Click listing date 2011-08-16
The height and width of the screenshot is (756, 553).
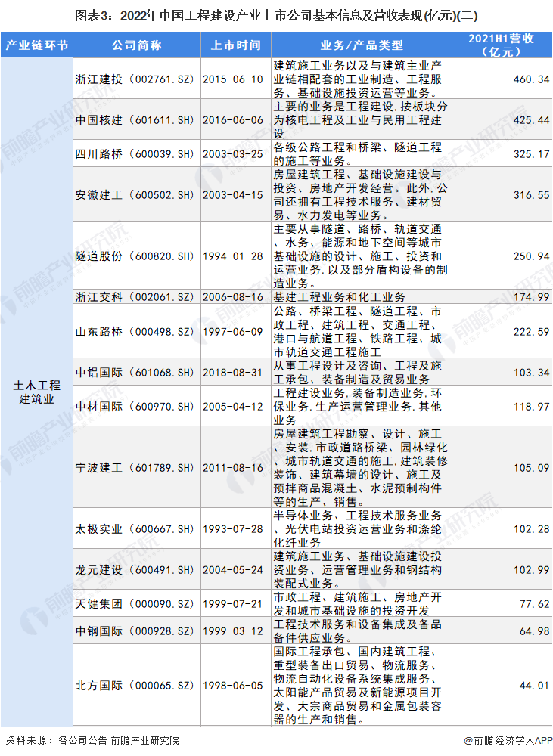232,468
